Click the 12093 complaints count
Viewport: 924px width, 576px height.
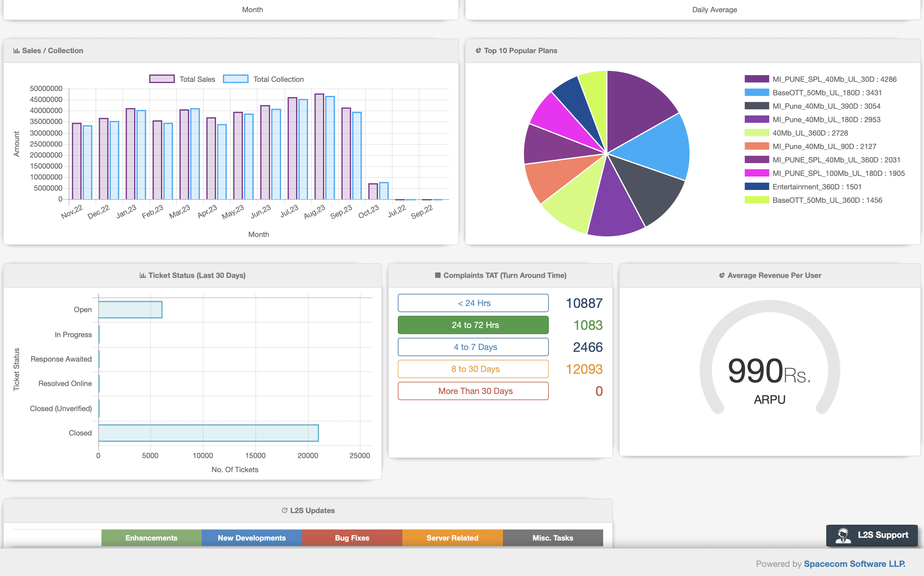point(584,369)
